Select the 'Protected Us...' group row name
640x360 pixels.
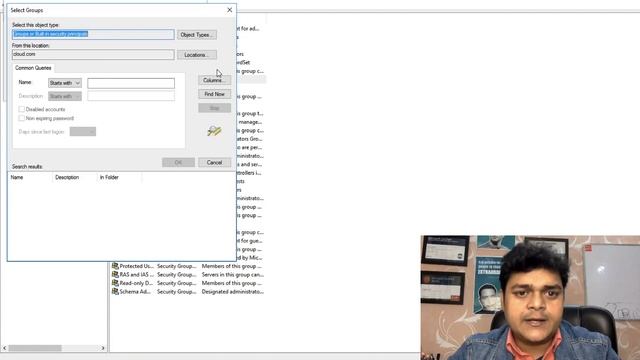tap(136, 266)
